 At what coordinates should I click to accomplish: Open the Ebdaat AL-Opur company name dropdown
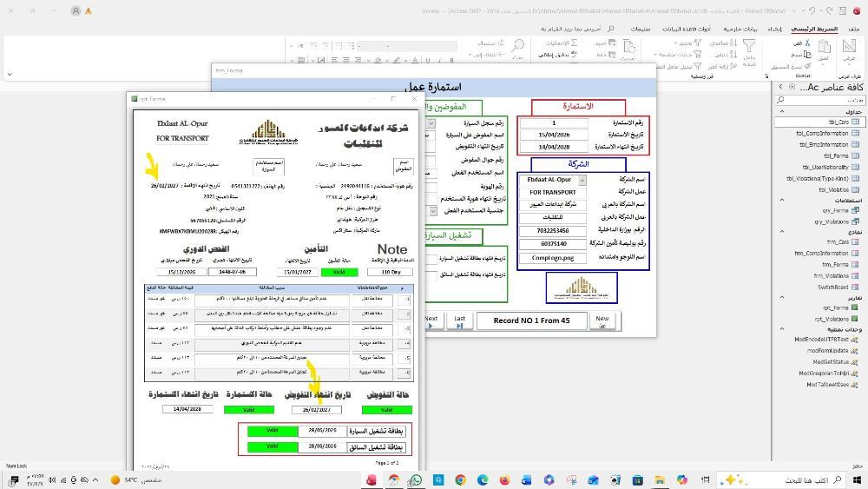[582, 180]
